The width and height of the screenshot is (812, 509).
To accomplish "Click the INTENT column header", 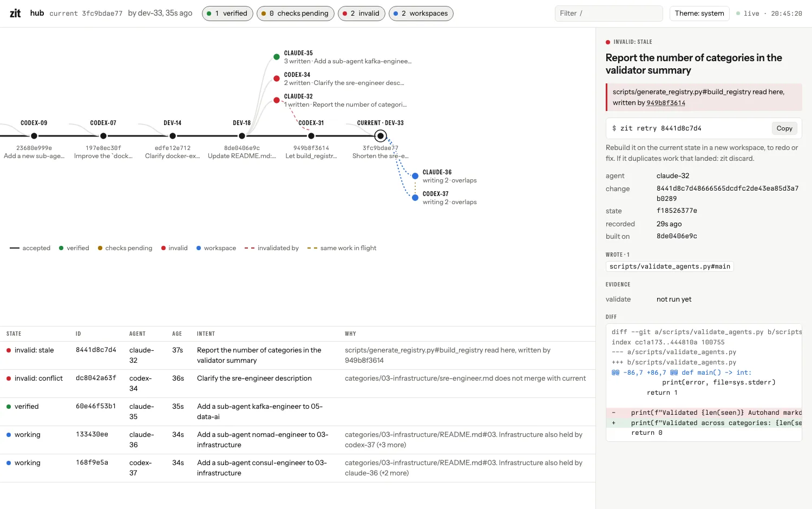I will tap(206, 334).
